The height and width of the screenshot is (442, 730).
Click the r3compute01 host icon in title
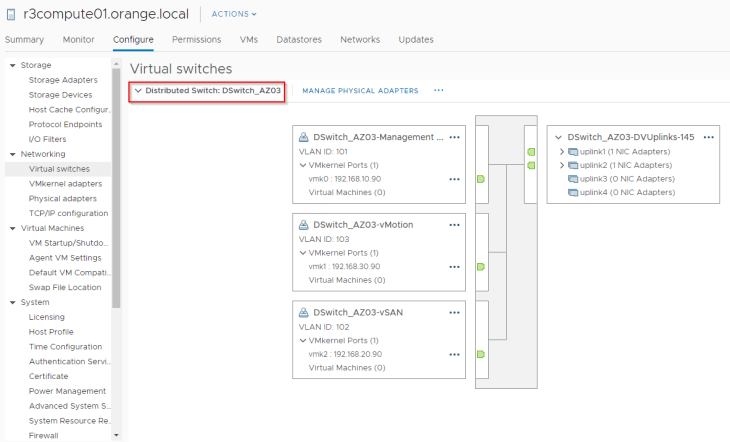(11, 14)
